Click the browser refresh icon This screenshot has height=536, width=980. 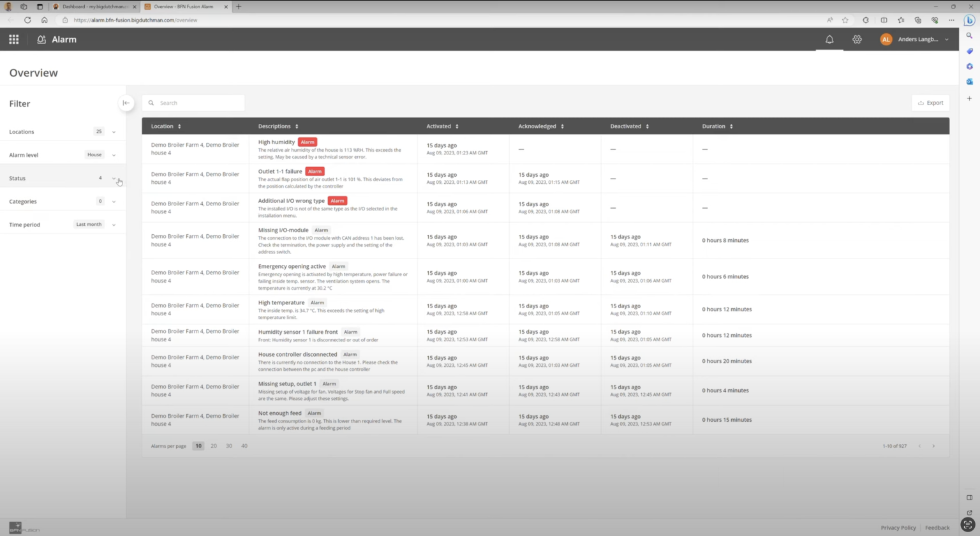coord(27,20)
